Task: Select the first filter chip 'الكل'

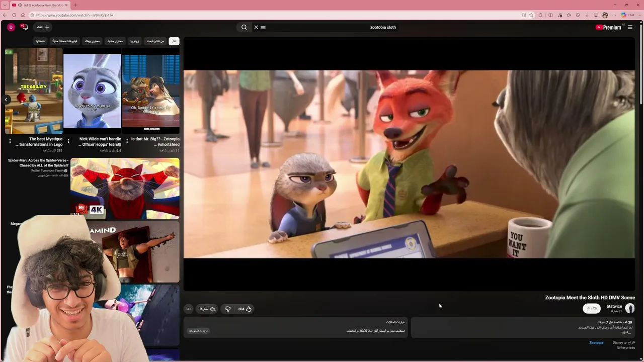Action: coord(174,41)
